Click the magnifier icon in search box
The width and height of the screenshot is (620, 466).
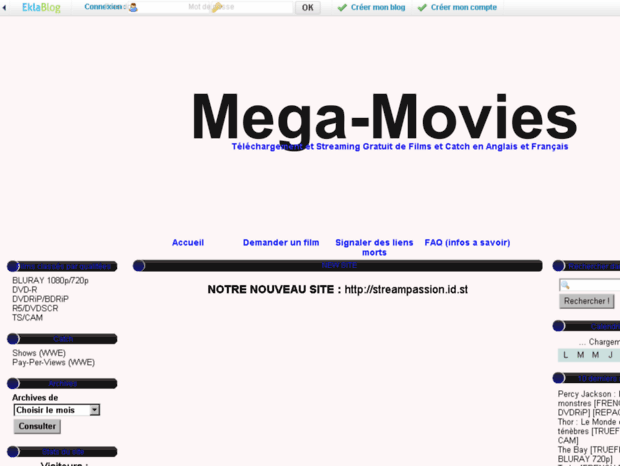[565, 285]
